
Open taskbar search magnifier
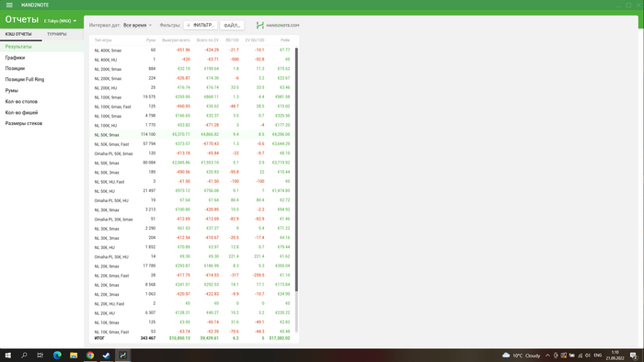point(24,356)
